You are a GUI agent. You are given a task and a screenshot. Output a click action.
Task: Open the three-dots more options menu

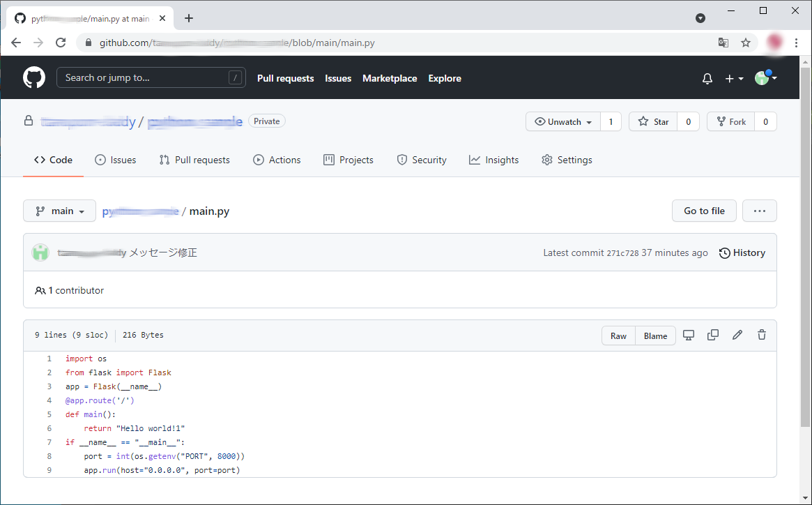tap(759, 211)
